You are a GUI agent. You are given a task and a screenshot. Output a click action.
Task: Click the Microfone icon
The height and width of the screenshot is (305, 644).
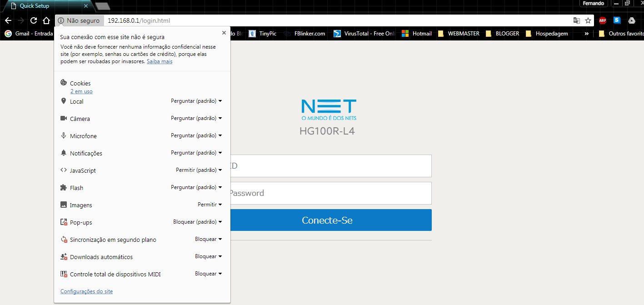point(64,135)
